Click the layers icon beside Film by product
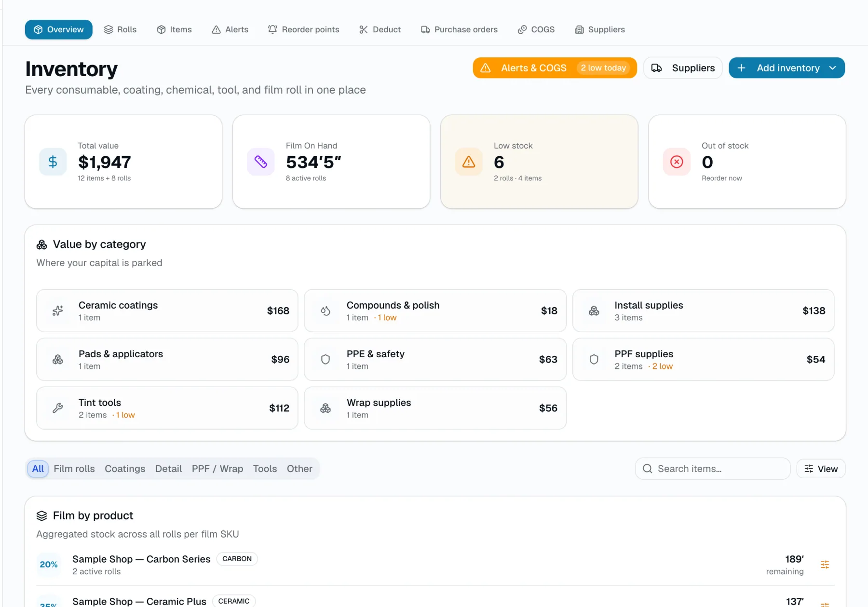This screenshot has height=607, width=868. tap(42, 516)
